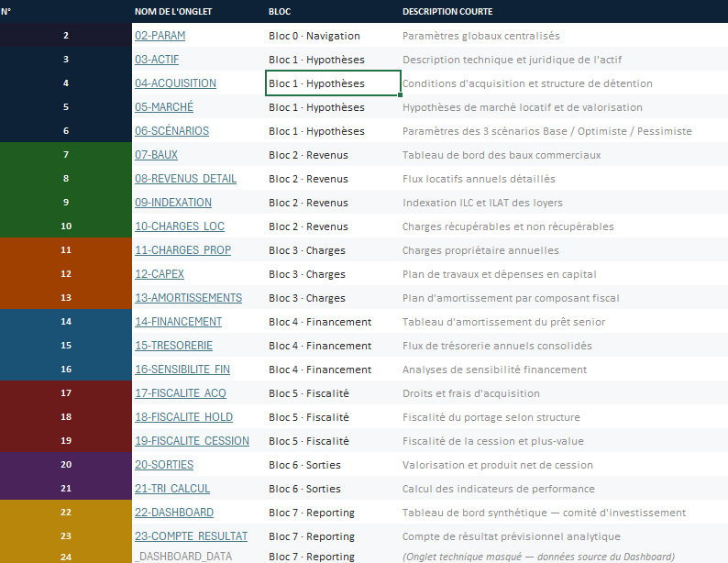Viewport: 728px width, 563px height.
Task: Open the 22-DASHBOARD link
Action: [174, 512]
